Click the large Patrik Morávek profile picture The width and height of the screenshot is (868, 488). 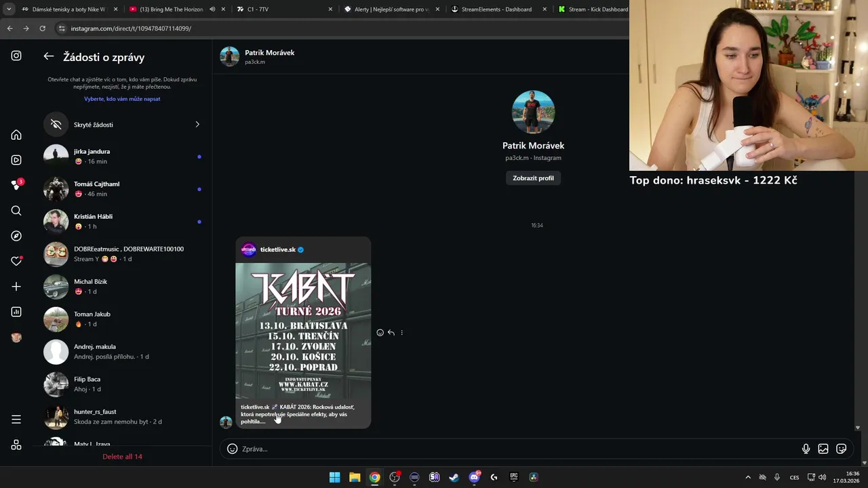(x=533, y=112)
